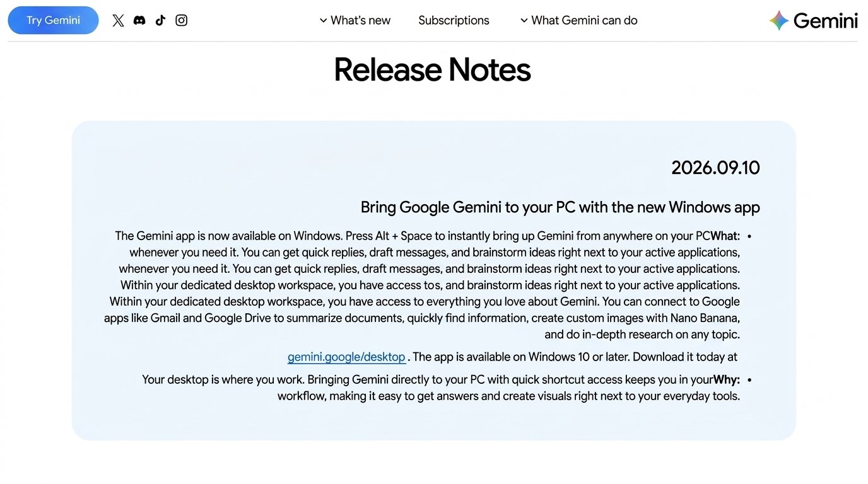Viewport: 868px width, 484px height.
Task: Open the Instagram social icon
Action: 181,20
